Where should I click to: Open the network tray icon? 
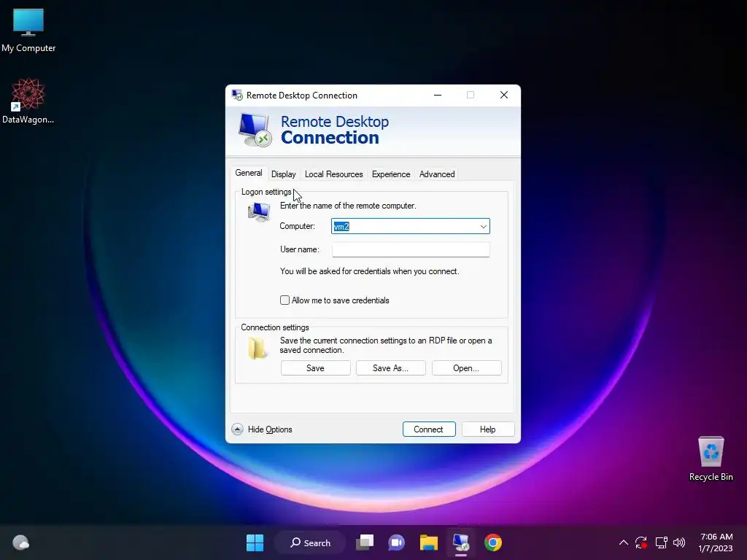point(661,542)
